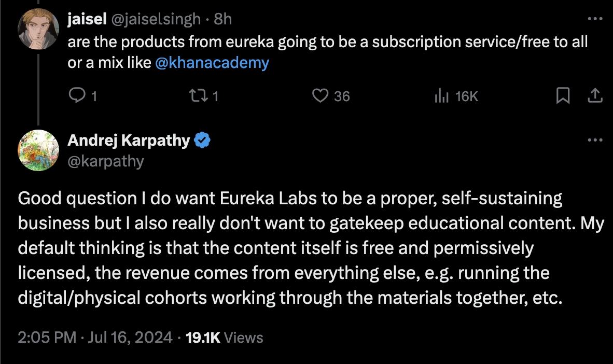Click the Andrej Karpathy display name
The image size is (613, 364).
tap(129, 141)
